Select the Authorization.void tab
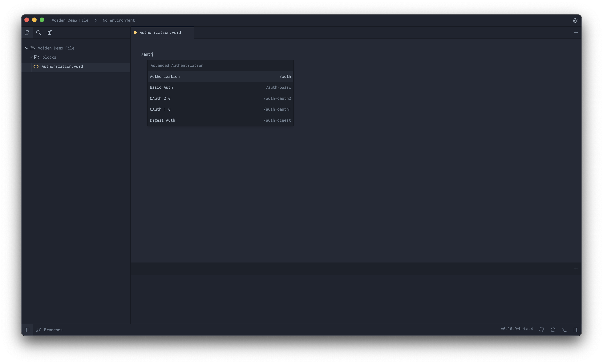The height and width of the screenshot is (364, 603). click(x=160, y=32)
